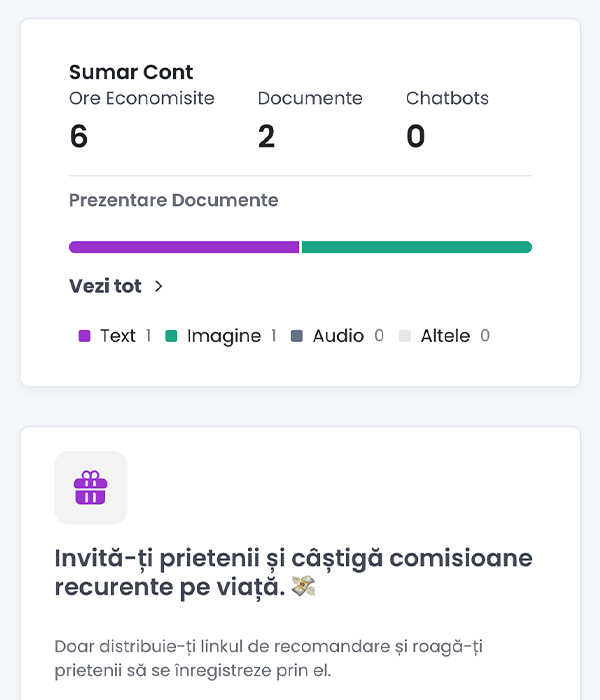
Task: Click the Text legend label
Action: [117, 336]
